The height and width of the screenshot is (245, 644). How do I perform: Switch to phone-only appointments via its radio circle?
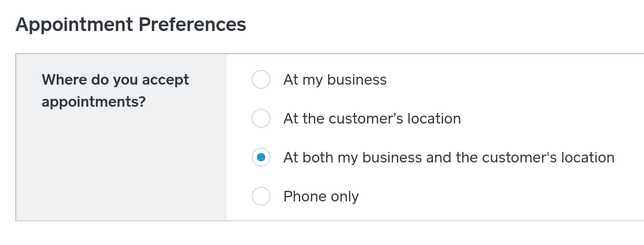tap(261, 196)
